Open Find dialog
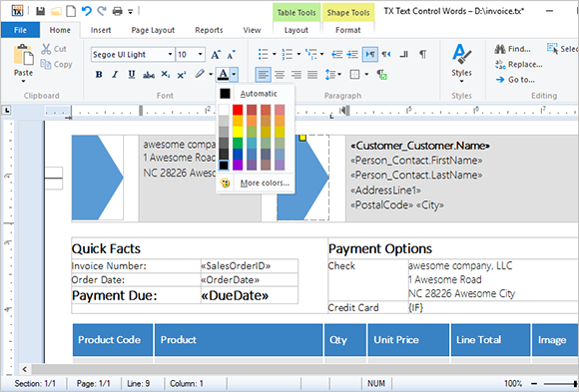This screenshot has height=392, width=579. click(x=512, y=49)
